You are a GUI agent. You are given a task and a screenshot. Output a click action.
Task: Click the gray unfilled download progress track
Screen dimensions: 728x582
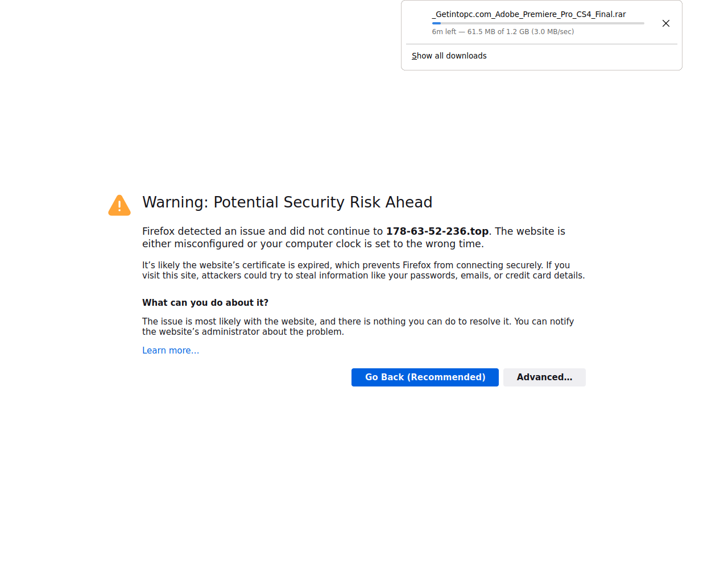coord(543,23)
